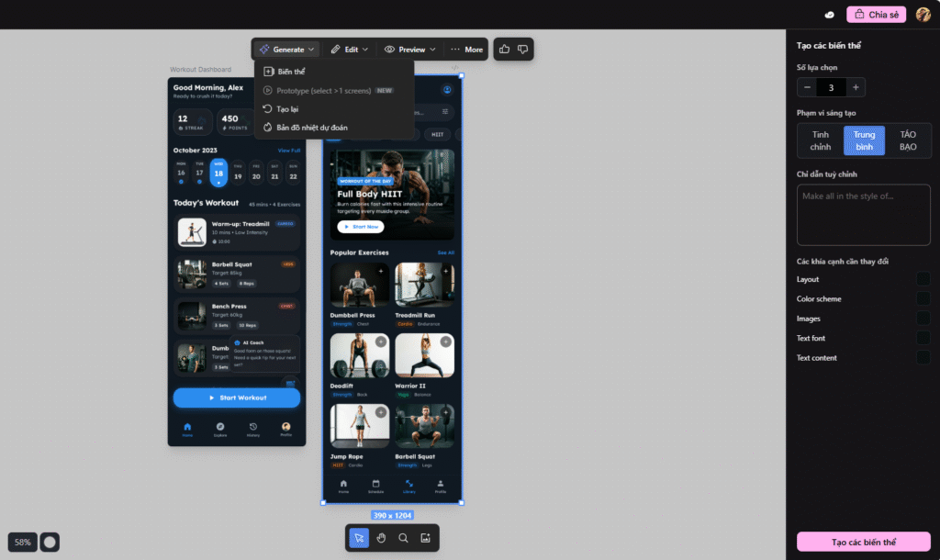Give a thumbs down rating
This screenshot has width=940, height=560.
pyautogui.click(x=523, y=49)
